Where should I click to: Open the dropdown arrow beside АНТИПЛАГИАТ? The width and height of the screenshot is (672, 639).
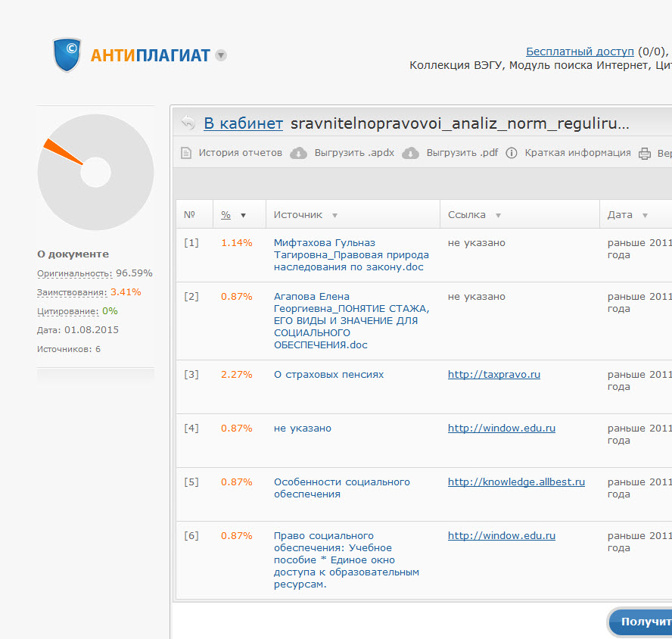[221, 55]
